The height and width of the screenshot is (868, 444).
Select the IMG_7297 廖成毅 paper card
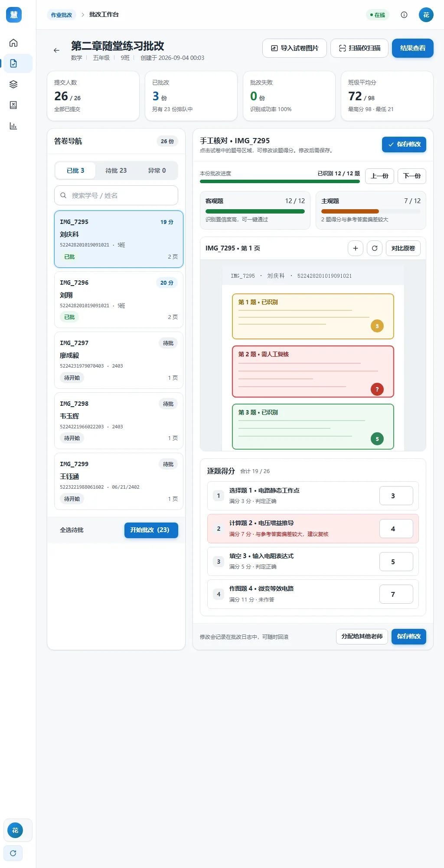click(x=119, y=360)
